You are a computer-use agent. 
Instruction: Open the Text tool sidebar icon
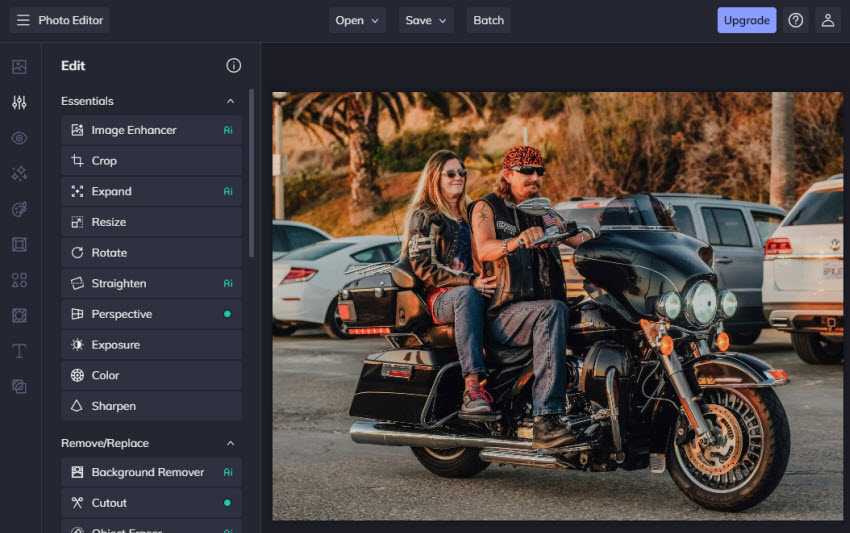pos(19,351)
